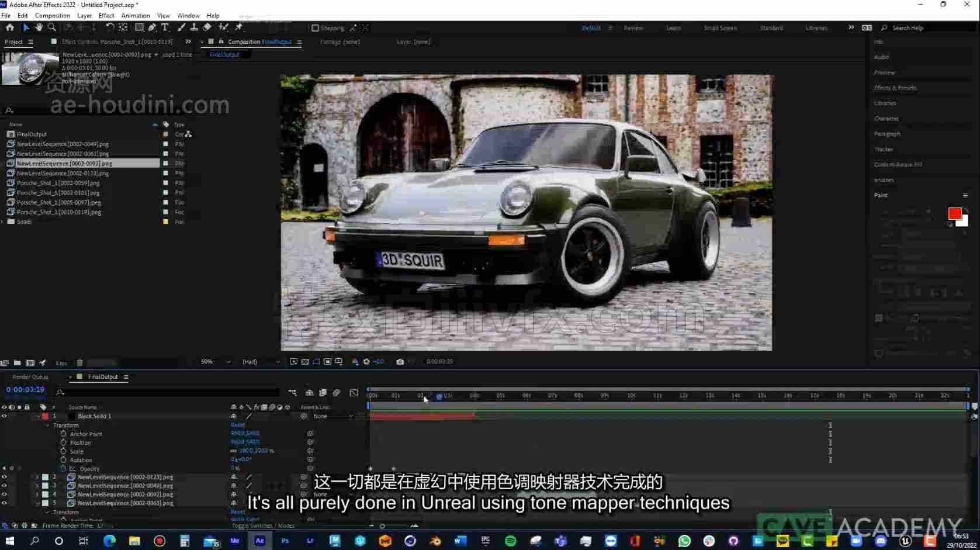Open Black Solid 1 parent None dropdown
Screen dimensions: 980x550
[333, 416]
